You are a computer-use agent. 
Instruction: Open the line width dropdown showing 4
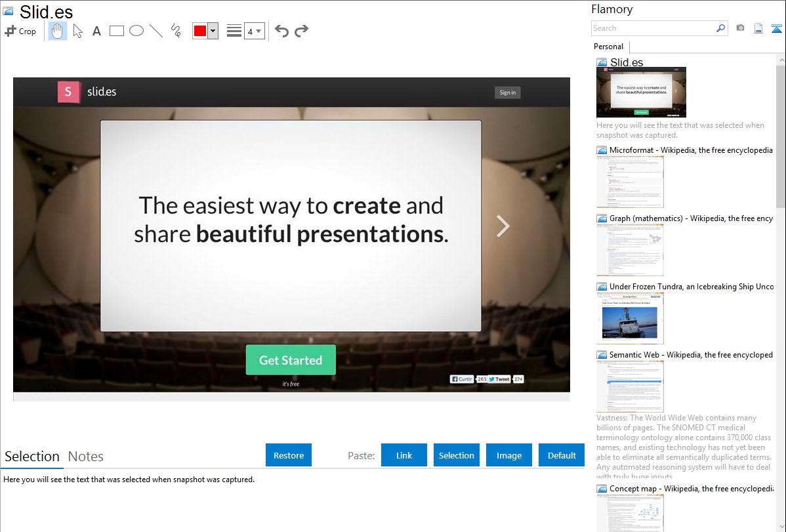click(x=255, y=31)
